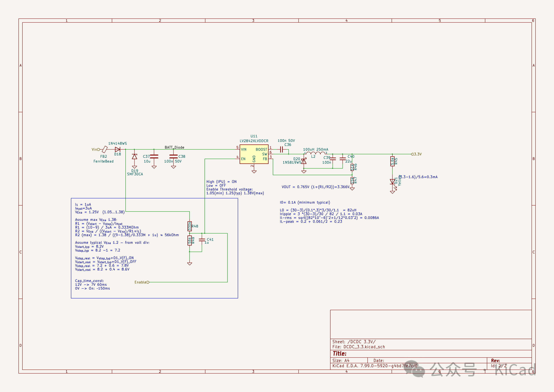Click the R48 330k resistor symbol
This screenshot has height=392, width=554.
point(190,226)
